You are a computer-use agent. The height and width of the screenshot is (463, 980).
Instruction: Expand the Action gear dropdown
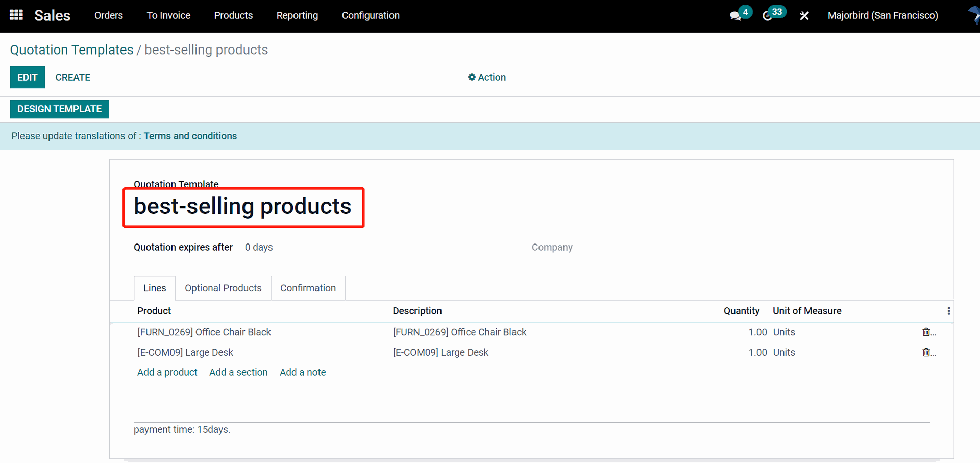tap(487, 77)
